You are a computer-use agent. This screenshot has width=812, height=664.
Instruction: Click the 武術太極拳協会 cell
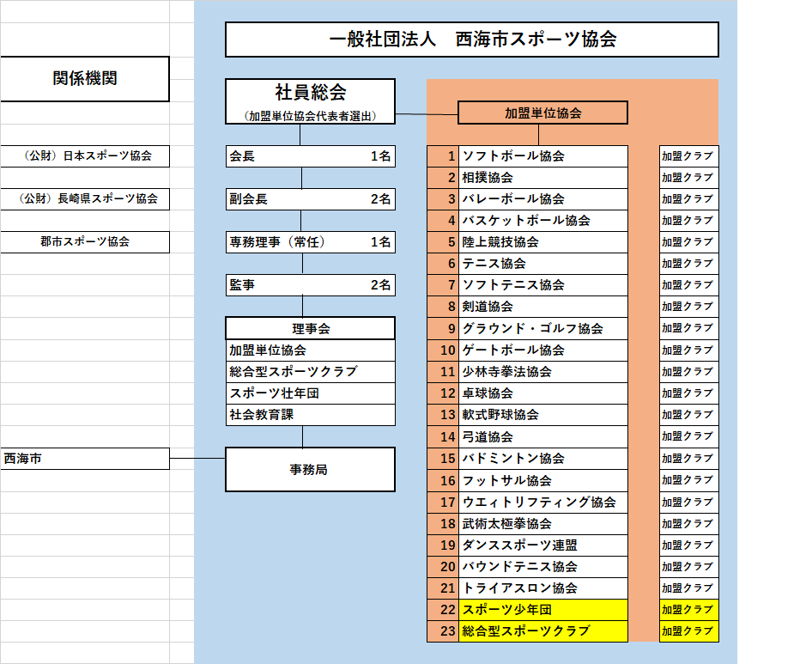click(543, 523)
